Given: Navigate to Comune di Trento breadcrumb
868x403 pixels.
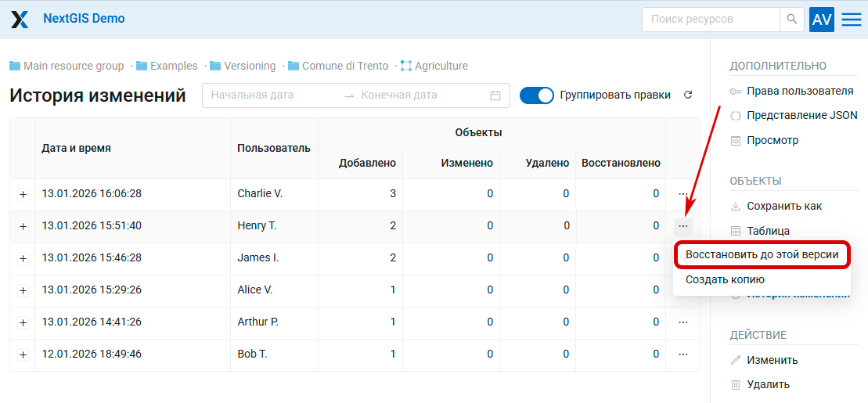Looking at the screenshot, I should pos(344,67).
